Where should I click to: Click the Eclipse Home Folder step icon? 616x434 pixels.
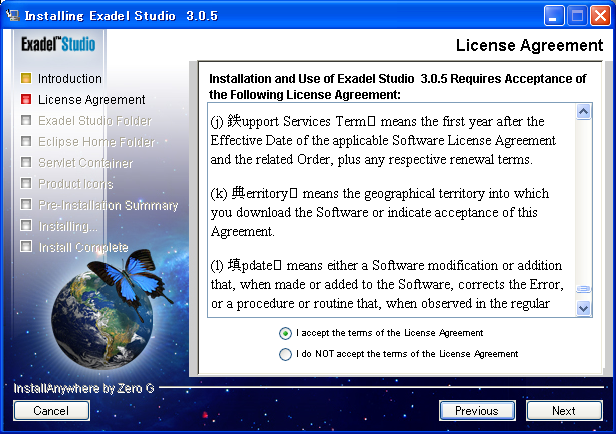26,141
